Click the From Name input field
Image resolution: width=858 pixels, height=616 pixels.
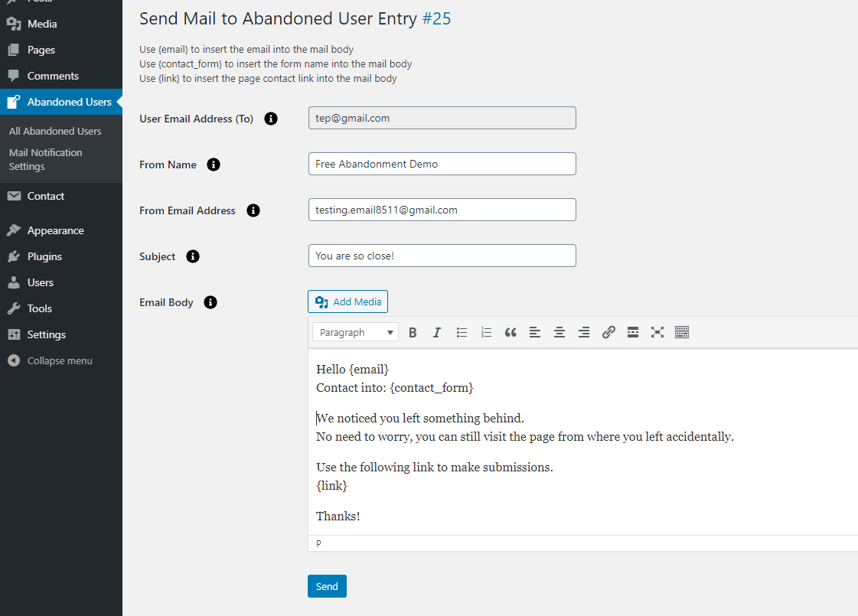coord(442,164)
